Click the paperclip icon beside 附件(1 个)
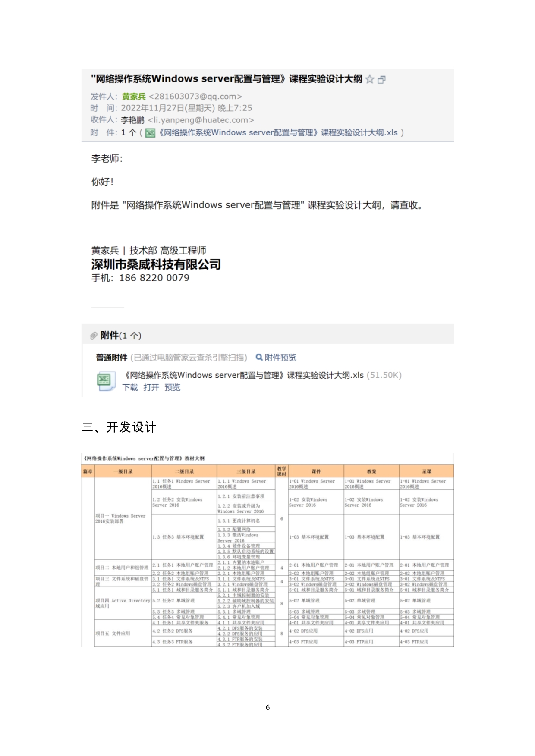Screen dimensions: 535x756 [x=94, y=336]
